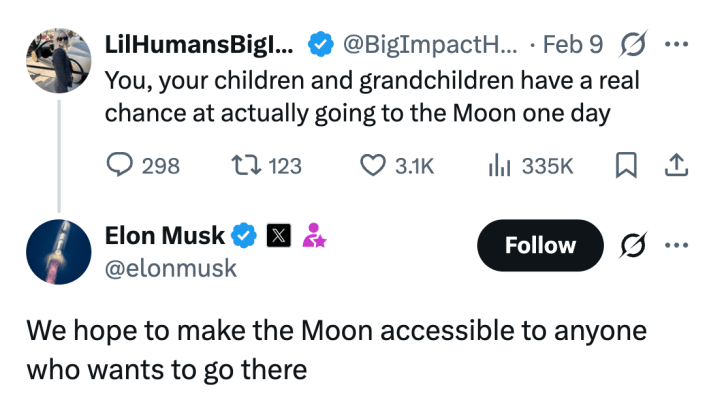The width and height of the screenshot is (709, 402).
Task: Open Grok icon beside Follow button
Action: click(632, 246)
